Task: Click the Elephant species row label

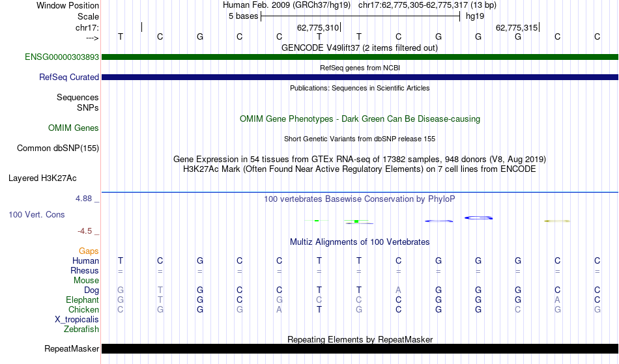Action: (82, 300)
